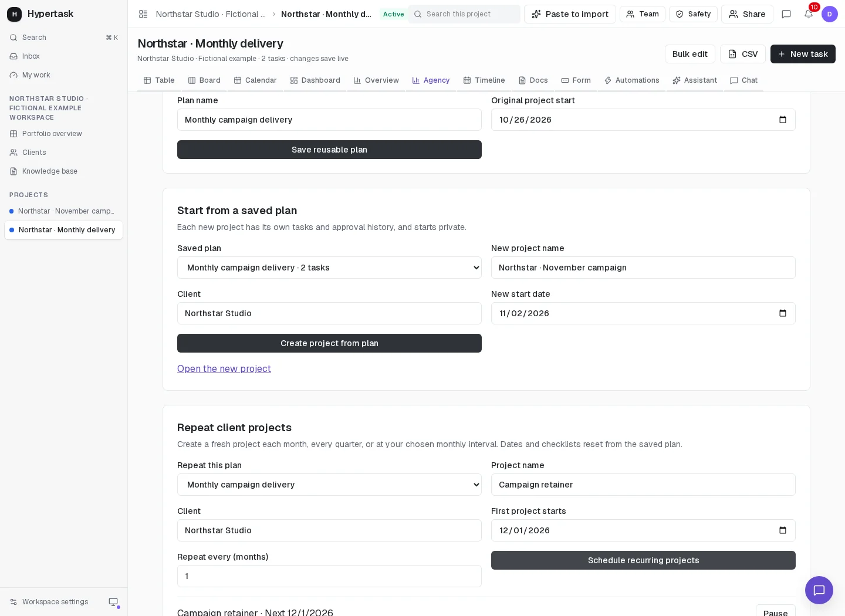
Task: Go to My work in sidebar
Action: (x=63, y=75)
